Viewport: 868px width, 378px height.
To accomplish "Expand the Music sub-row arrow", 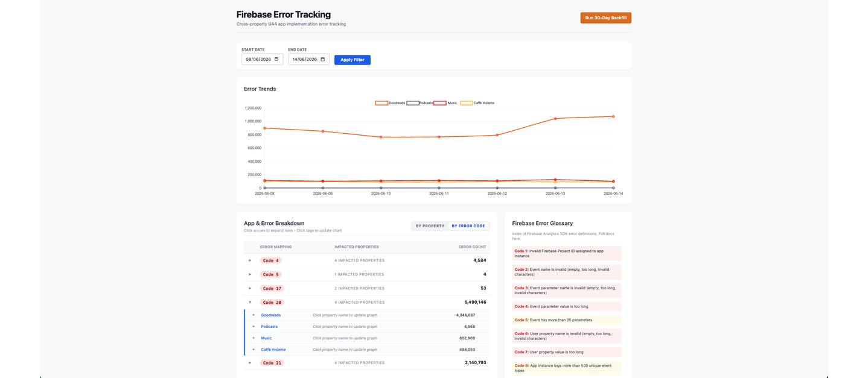I will click(254, 338).
